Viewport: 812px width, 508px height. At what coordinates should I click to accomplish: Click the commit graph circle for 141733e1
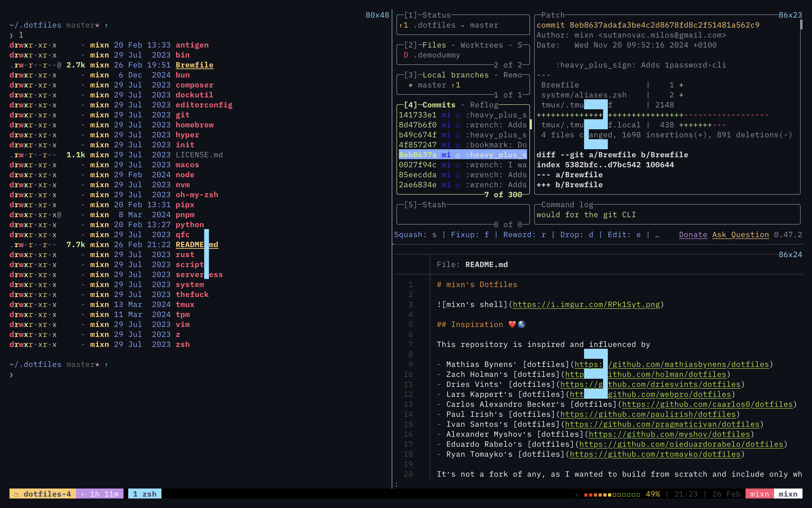coord(458,115)
